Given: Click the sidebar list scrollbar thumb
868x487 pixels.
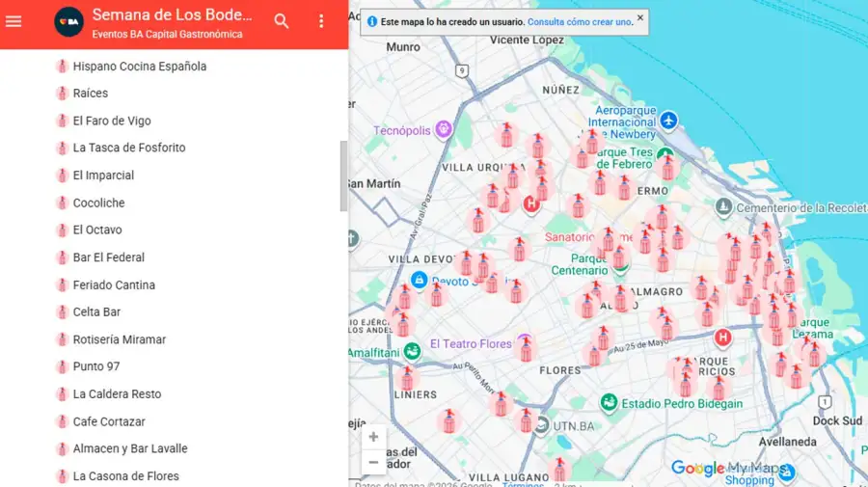Looking at the screenshot, I should pyautogui.click(x=343, y=176).
